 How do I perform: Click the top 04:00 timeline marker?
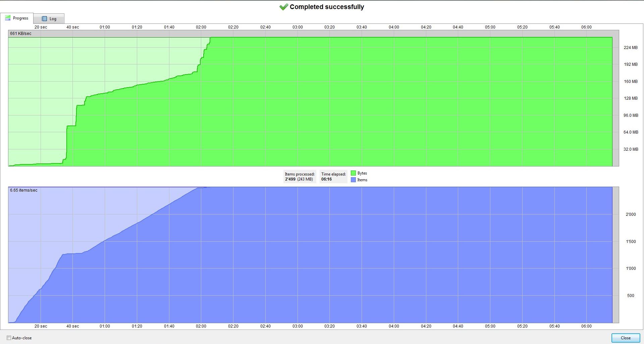tap(394, 27)
